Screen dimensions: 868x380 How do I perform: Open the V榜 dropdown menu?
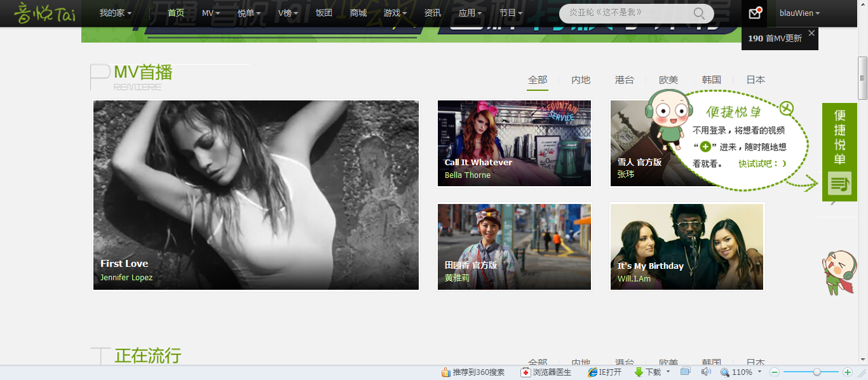(288, 13)
